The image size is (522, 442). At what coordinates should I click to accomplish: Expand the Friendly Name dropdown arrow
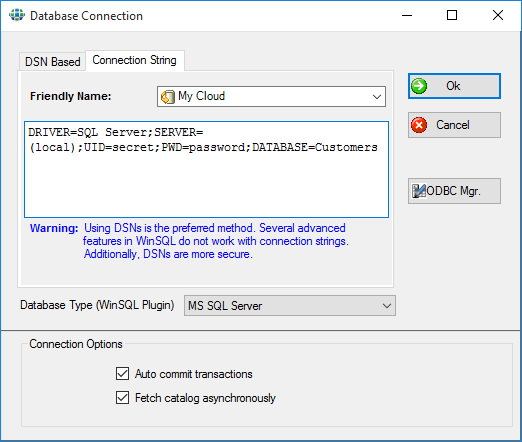click(377, 97)
